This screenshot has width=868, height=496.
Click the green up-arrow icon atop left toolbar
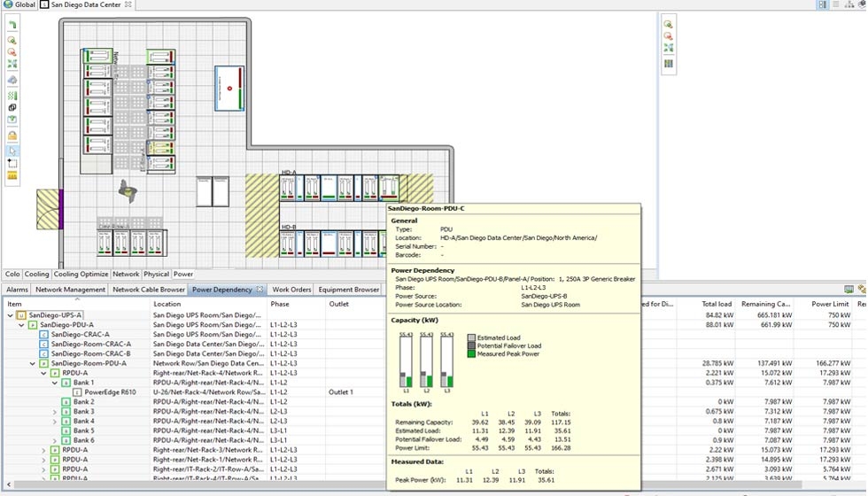click(x=12, y=25)
